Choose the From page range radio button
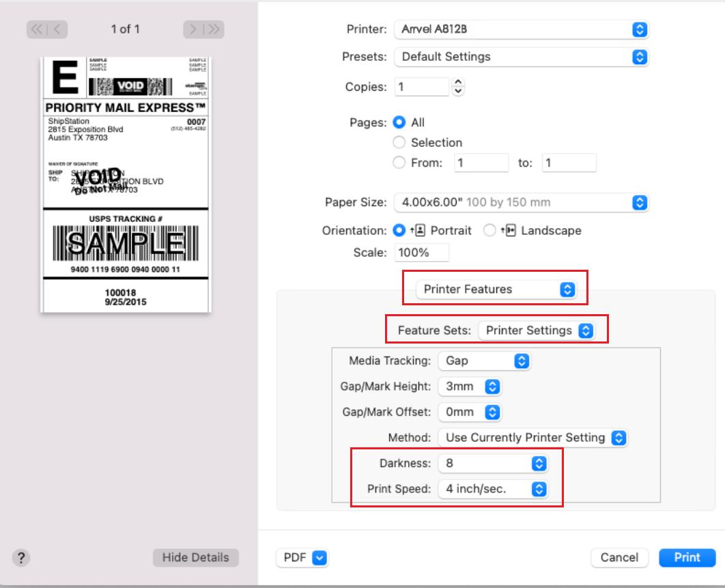The image size is (725, 588). point(399,163)
